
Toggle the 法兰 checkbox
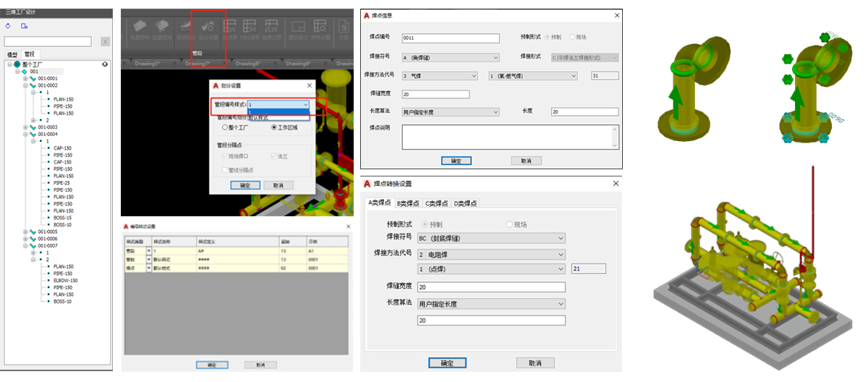point(274,156)
